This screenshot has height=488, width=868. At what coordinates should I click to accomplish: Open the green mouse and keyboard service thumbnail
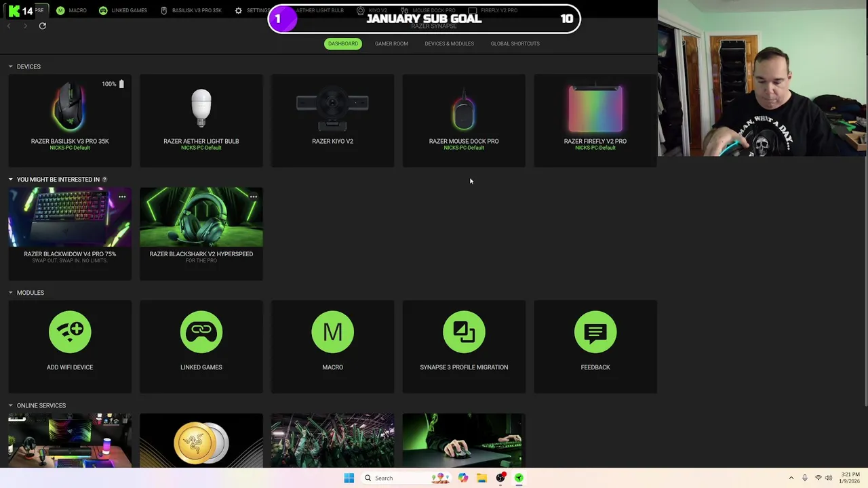coord(464,441)
